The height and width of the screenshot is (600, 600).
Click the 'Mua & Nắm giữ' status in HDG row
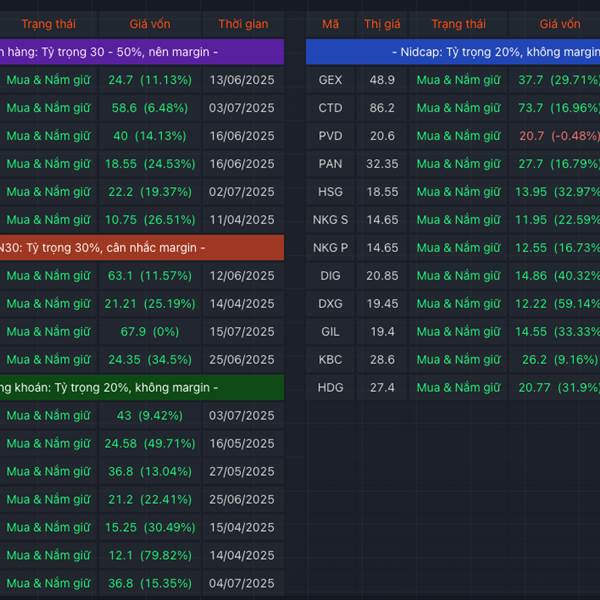click(x=458, y=388)
